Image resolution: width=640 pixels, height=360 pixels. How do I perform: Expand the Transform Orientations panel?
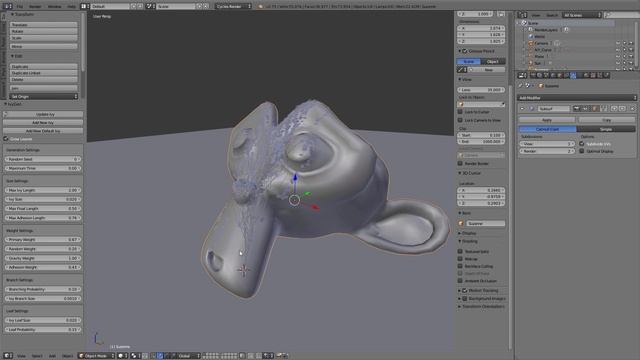(x=482, y=306)
